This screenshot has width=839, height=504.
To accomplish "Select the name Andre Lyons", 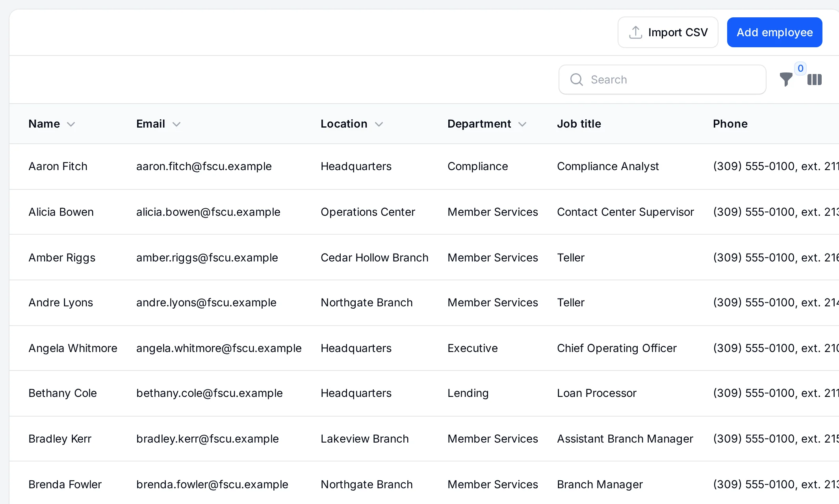I will coord(61,302).
